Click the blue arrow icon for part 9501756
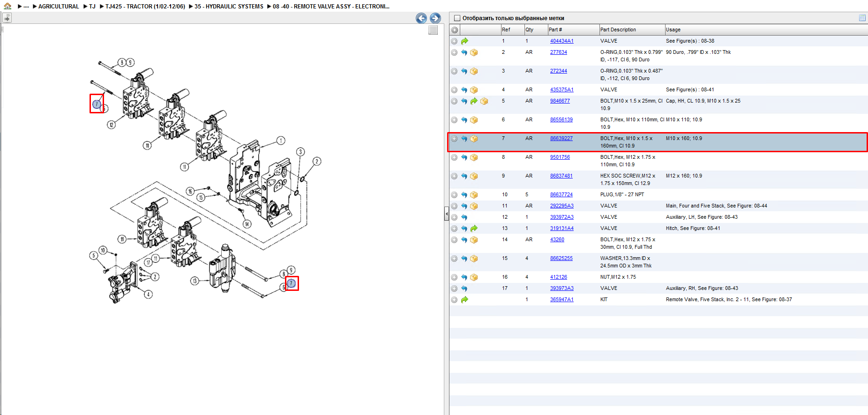868x415 pixels. pos(464,157)
